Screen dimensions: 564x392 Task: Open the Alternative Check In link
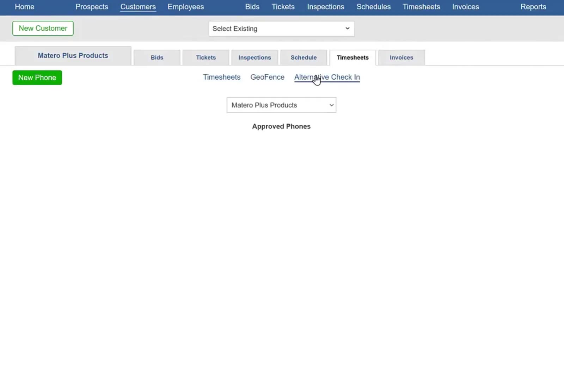pos(327,77)
